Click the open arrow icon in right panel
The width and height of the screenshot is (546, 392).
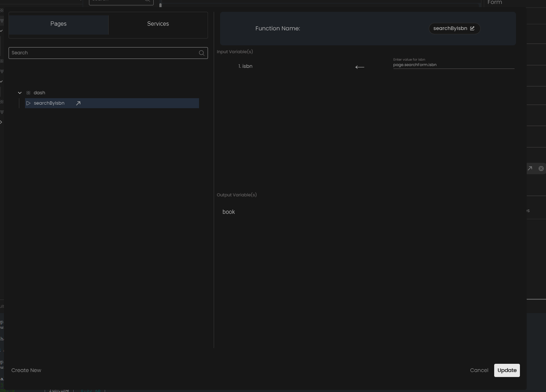click(530, 169)
